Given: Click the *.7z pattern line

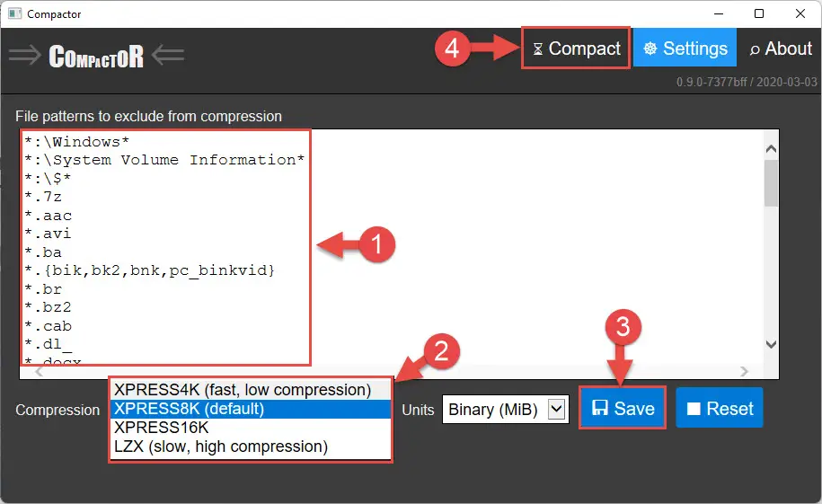Looking at the screenshot, I should [x=43, y=197].
